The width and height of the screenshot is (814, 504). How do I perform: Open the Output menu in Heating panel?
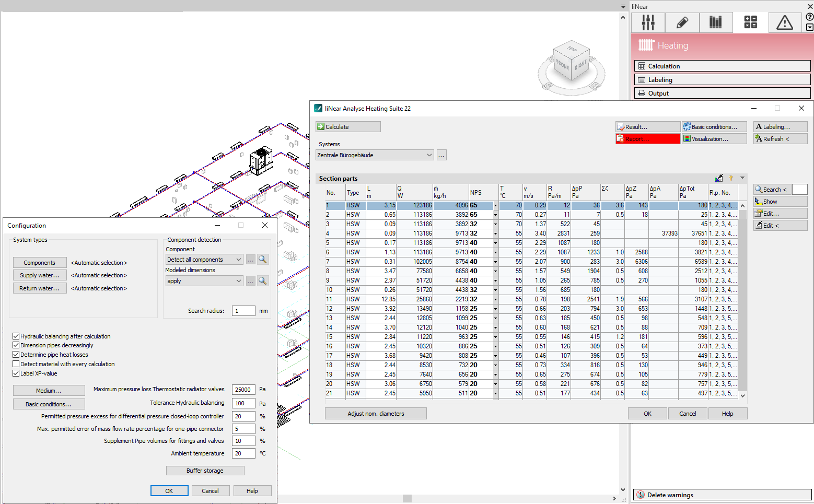722,93
